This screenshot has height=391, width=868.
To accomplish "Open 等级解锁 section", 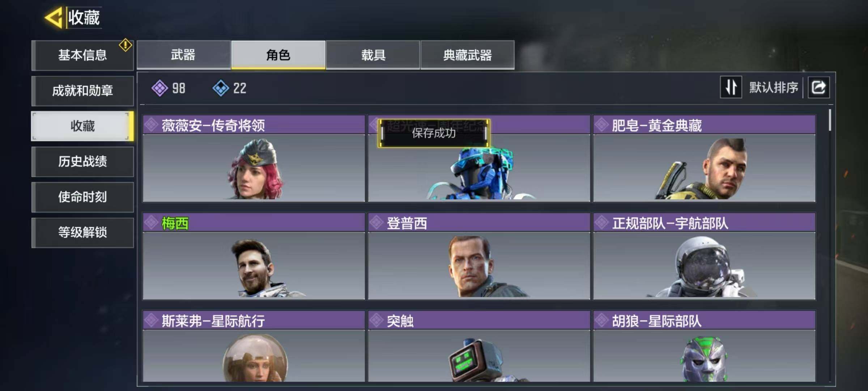I will tap(82, 232).
